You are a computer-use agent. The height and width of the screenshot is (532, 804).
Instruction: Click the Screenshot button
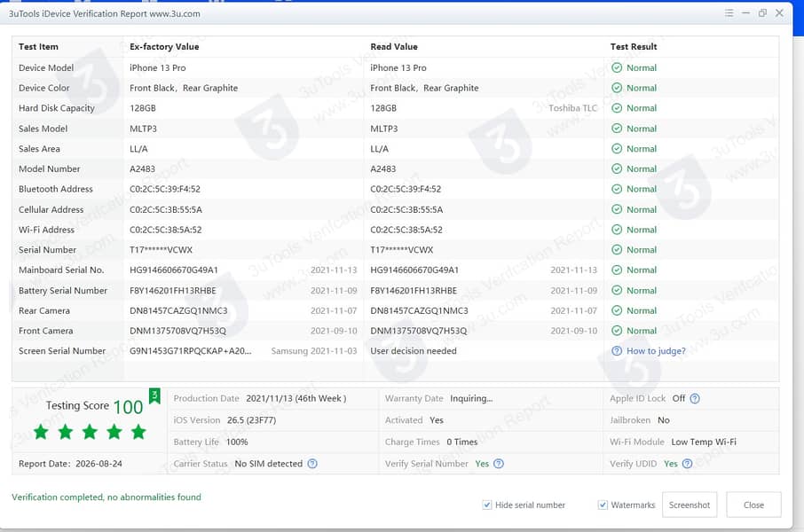click(690, 505)
